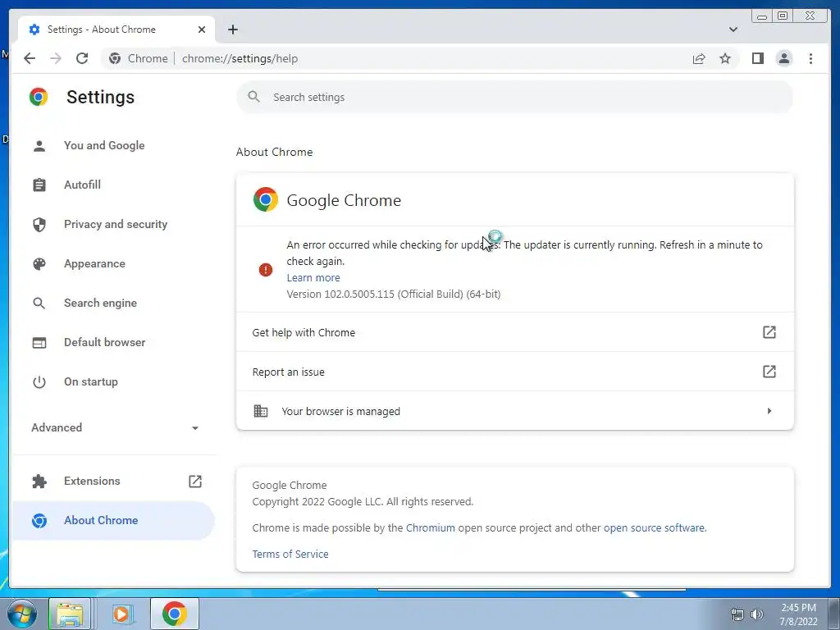This screenshot has height=630, width=840.
Task: Open the profile avatar menu
Action: pyautogui.click(x=783, y=58)
